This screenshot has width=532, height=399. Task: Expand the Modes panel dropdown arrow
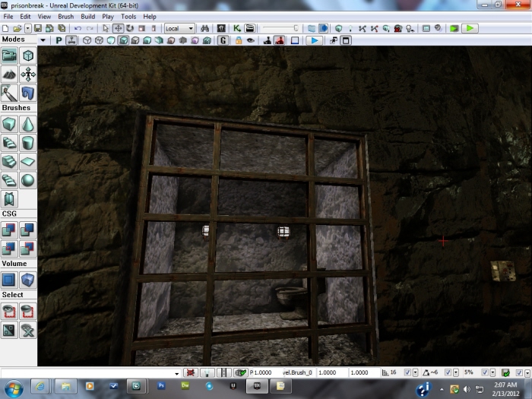point(42,40)
